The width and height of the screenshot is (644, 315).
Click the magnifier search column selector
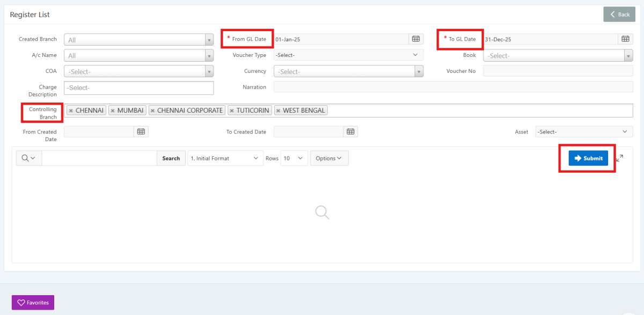(29, 158)
